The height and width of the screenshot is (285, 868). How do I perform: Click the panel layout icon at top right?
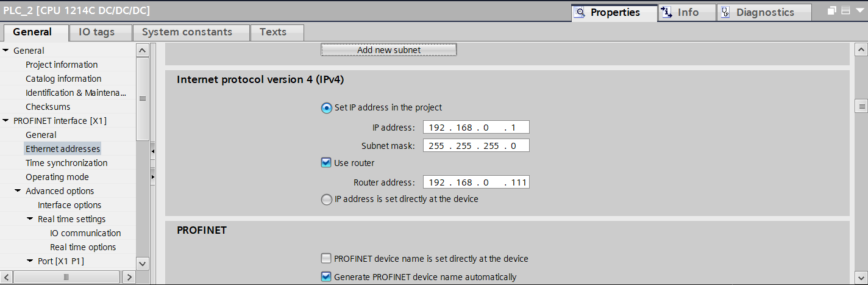click(845, 11)
